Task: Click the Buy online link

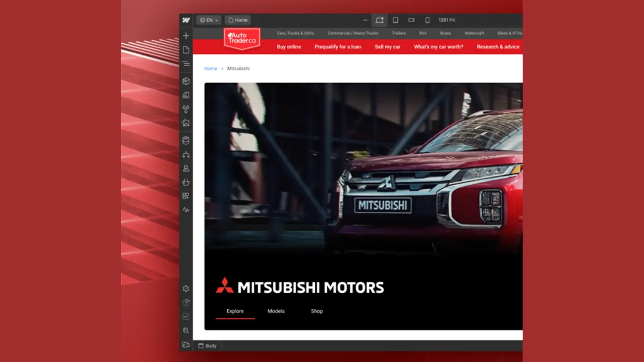Action: point(289,47)
